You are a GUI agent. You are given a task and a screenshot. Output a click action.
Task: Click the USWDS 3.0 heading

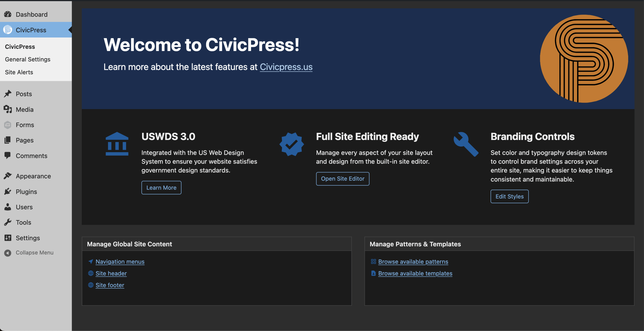(x=168, y=136)
